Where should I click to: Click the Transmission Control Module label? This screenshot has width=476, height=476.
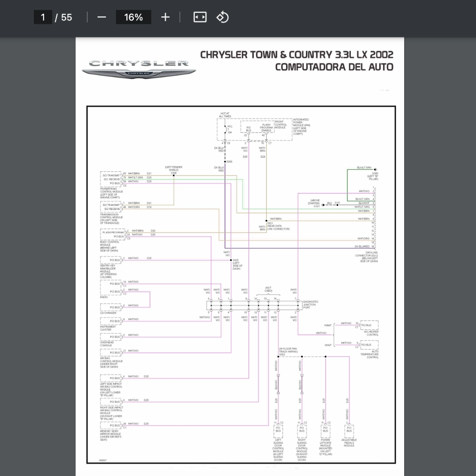112,219
